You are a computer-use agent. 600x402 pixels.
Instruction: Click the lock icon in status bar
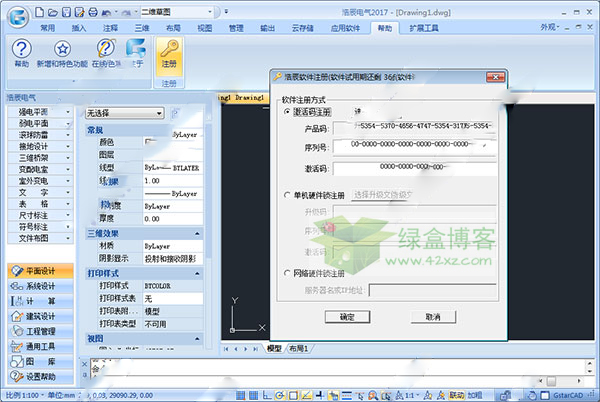[505, 395]
